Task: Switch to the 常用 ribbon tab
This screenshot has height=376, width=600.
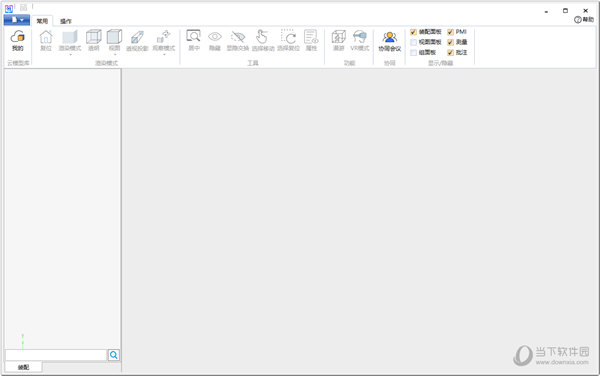Action: [x=42, y=21]
